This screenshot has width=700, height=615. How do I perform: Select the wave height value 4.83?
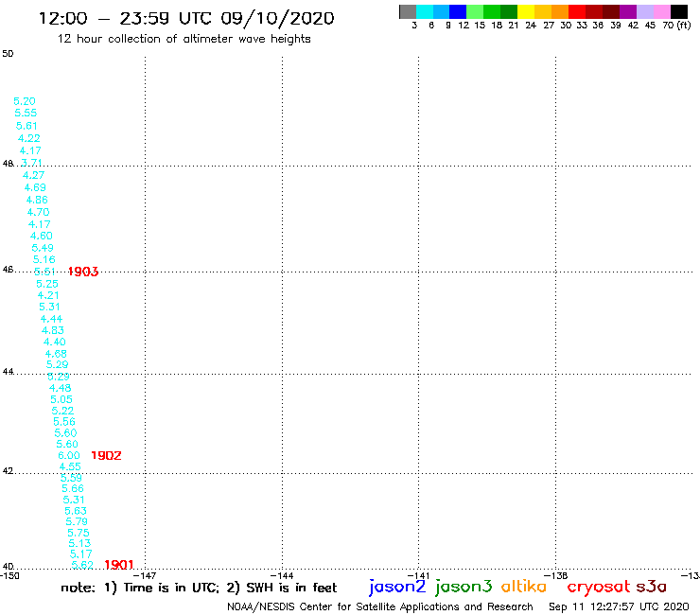point(53,330)
